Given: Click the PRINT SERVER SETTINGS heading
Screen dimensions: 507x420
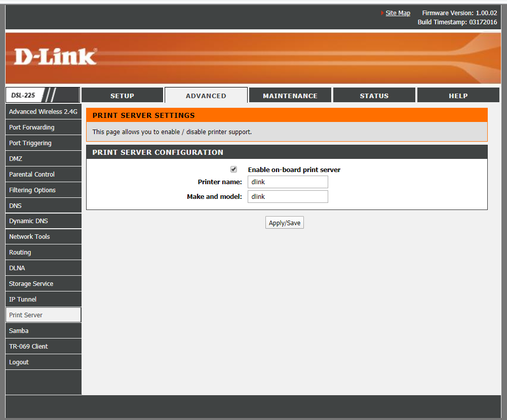Looking at the screenshot, I should [143, 115].
